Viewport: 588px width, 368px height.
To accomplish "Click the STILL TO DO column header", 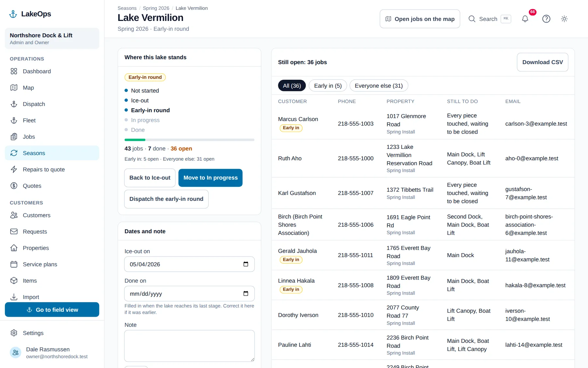I will 462,101.
